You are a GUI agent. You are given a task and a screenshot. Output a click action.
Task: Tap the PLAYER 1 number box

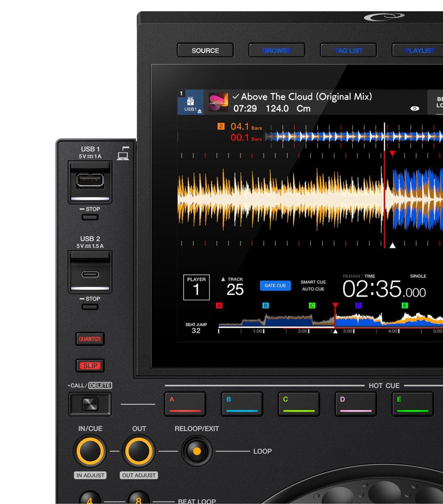196,288
